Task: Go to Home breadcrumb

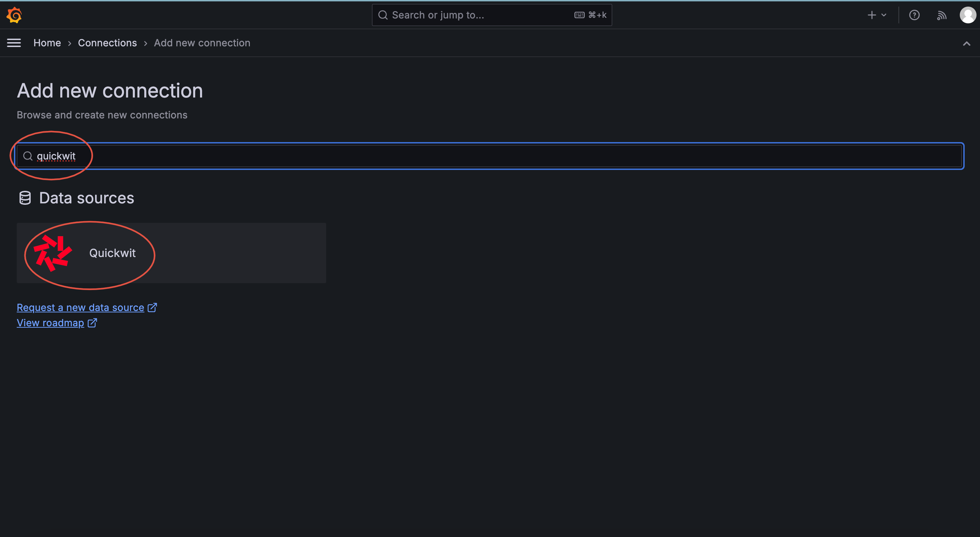Action: [x=47, y=43]
